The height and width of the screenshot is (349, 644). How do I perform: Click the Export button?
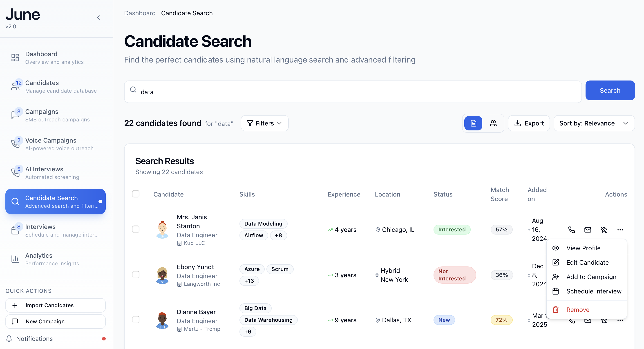(x=529, y=123)
